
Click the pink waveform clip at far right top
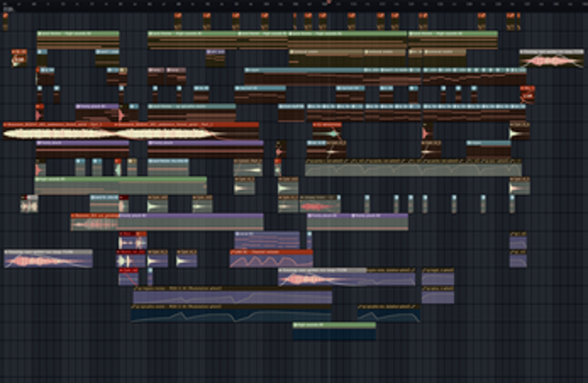(x=552, y=60)
